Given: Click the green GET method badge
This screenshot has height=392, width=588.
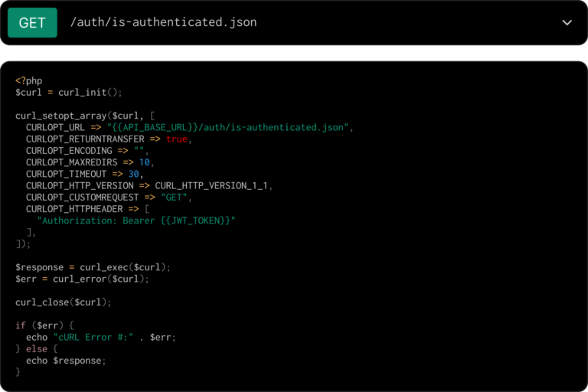Looking at the screenshot, I should point(32,22).
